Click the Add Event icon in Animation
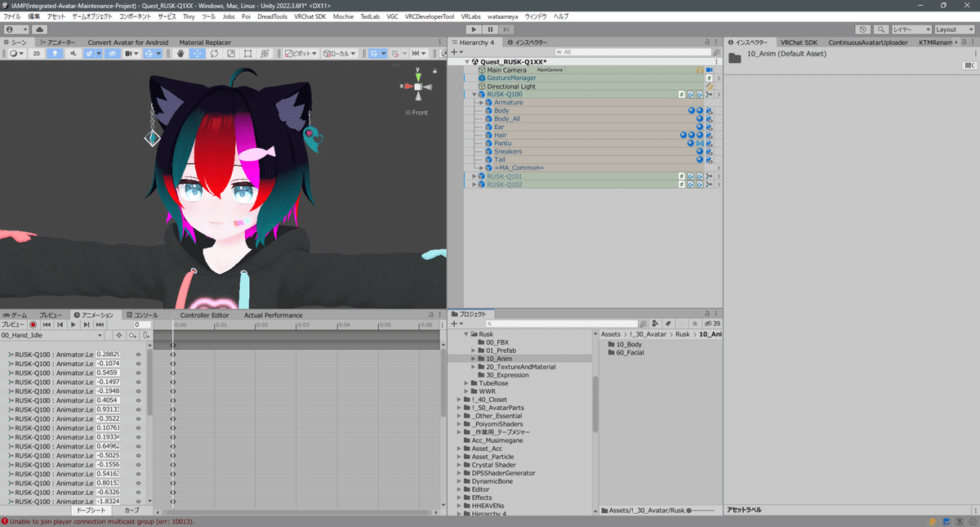 145,335
